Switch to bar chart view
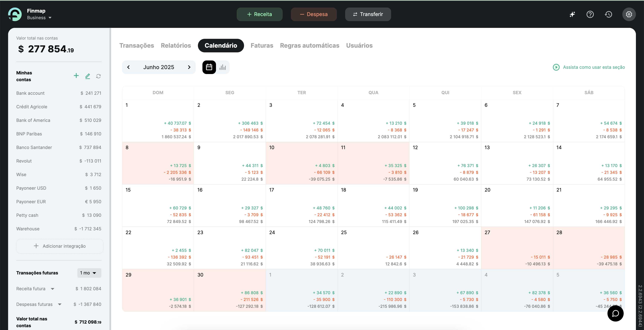Image resolution: width=644 pixels, height=330 pixels. click(x=223, y=67)
